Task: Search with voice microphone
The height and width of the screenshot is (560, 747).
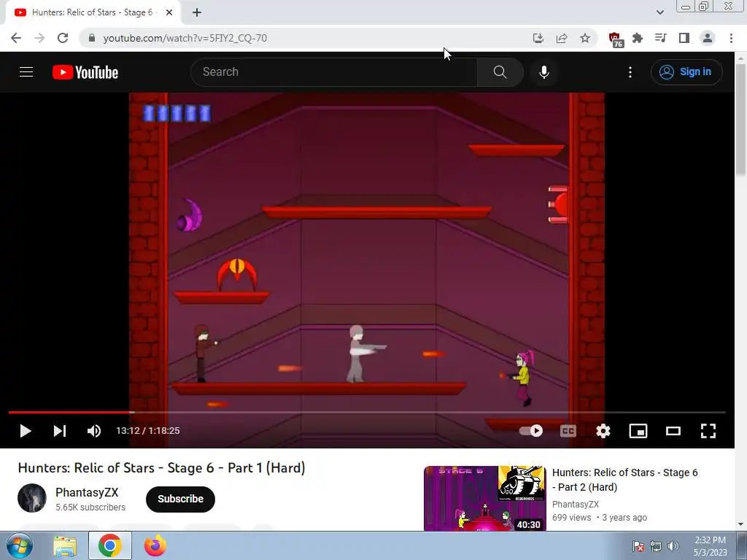Action: (x=543, y=72)
